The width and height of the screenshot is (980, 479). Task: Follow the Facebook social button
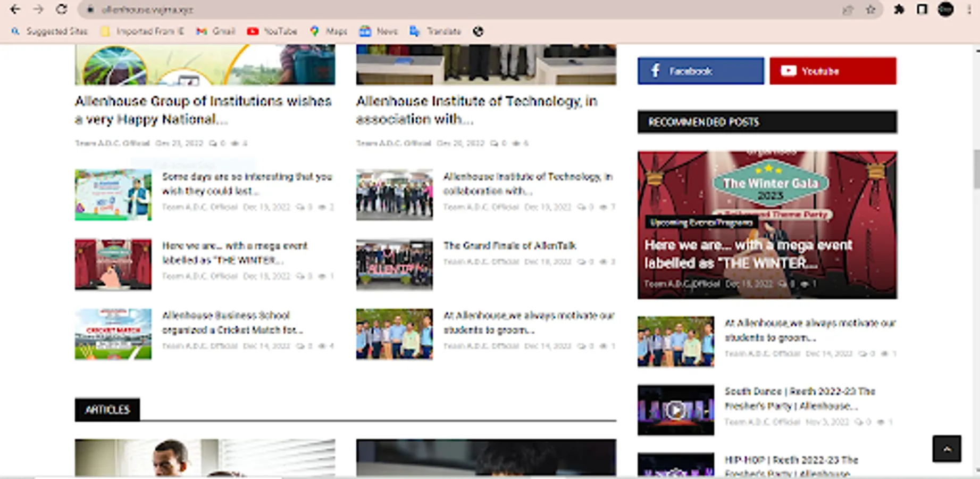point(701,71)
